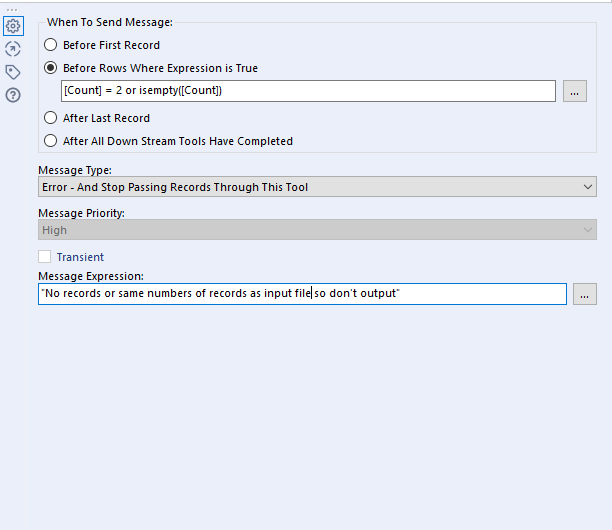Open expression editor for the [Count] condition
Screen dimensions: 612x530
[x=575, y=91]
